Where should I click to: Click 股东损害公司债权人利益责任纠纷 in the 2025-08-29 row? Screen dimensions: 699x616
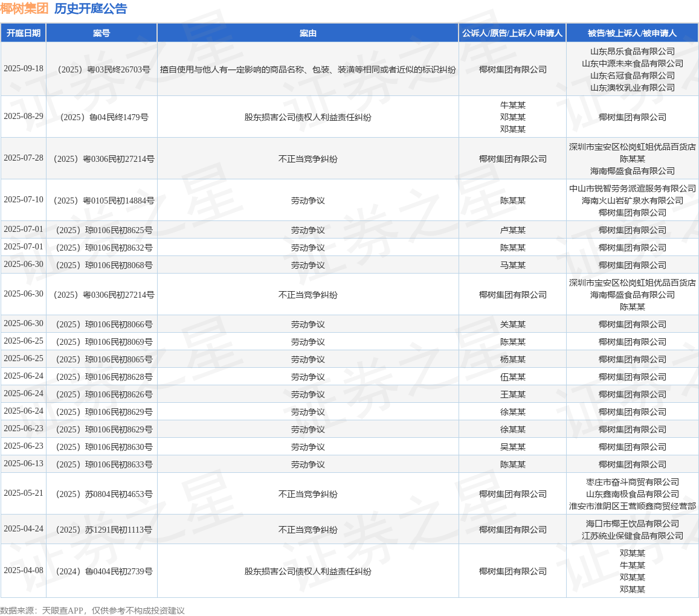point(308,117)
